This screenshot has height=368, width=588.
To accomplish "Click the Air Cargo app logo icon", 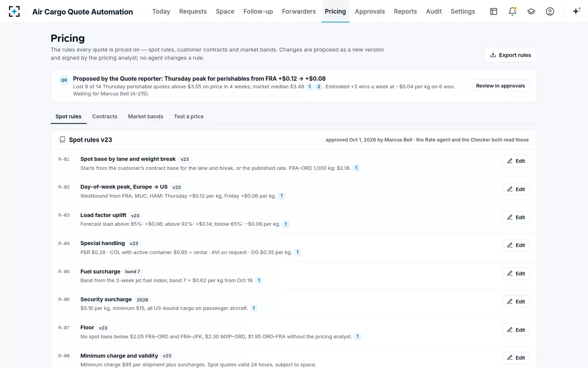I will coord(14,11).
